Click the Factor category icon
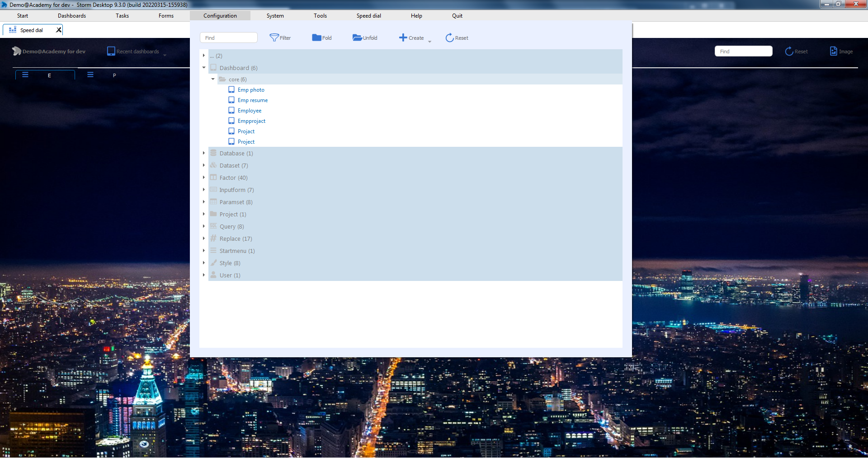Screen dimensions: 868x458 click(213, 178)
